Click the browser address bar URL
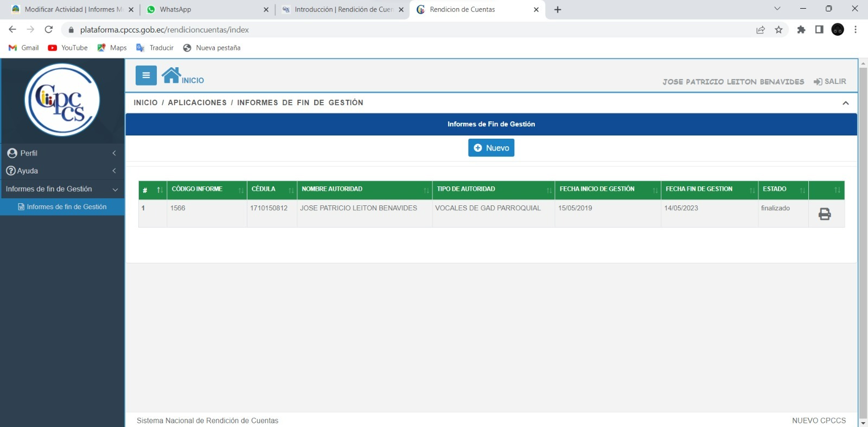The width and height of the screenshot is (868, 427). 164,30
